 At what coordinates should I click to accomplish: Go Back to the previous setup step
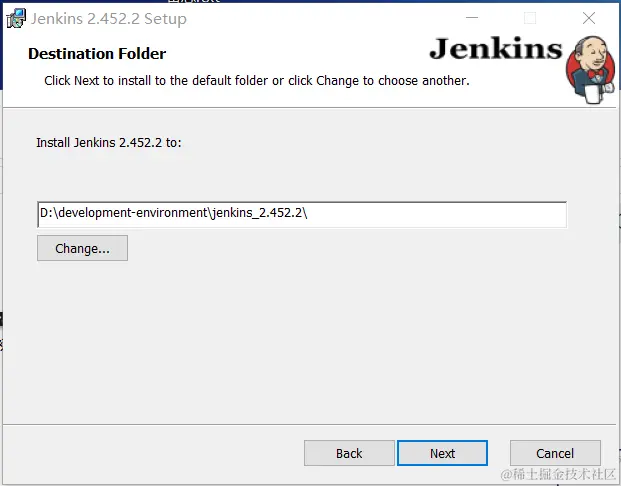(x=349, y=453)
